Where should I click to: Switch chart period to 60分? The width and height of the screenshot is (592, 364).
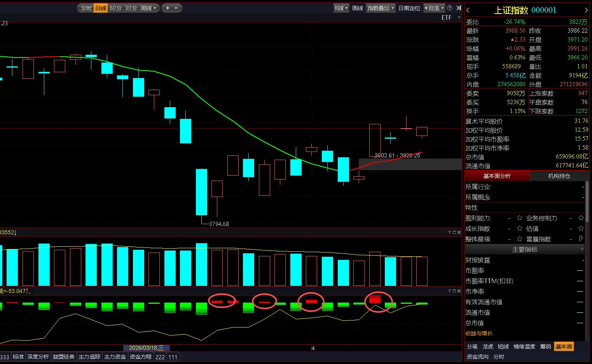(x=115, y=8)
